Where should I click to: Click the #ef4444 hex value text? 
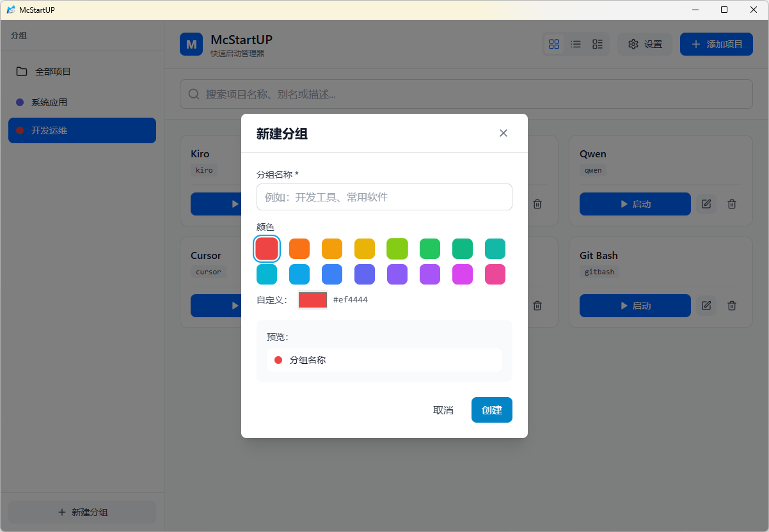click(x=351, y=300)
